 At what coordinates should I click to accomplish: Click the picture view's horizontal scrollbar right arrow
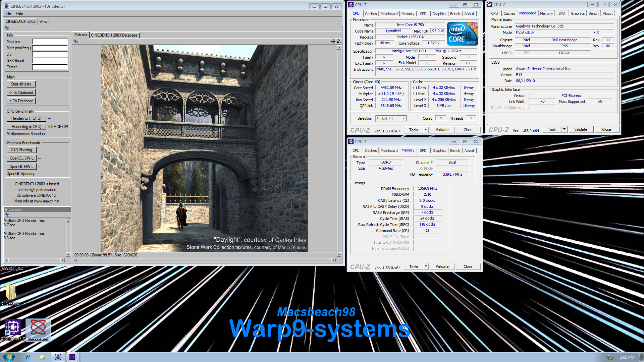coord(333,260)
